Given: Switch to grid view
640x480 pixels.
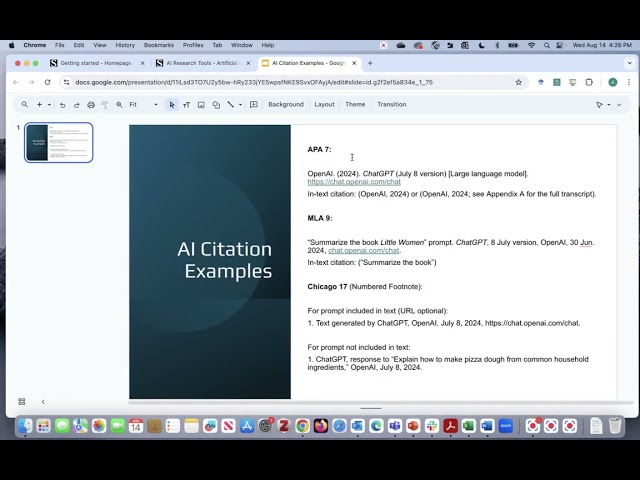Looking at the screenshot, I should 22,402.
